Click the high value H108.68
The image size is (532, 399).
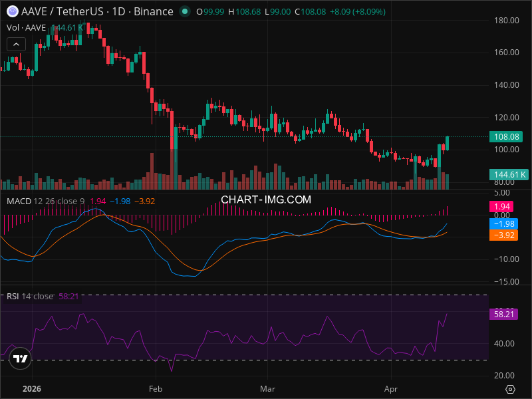[244, 11]
